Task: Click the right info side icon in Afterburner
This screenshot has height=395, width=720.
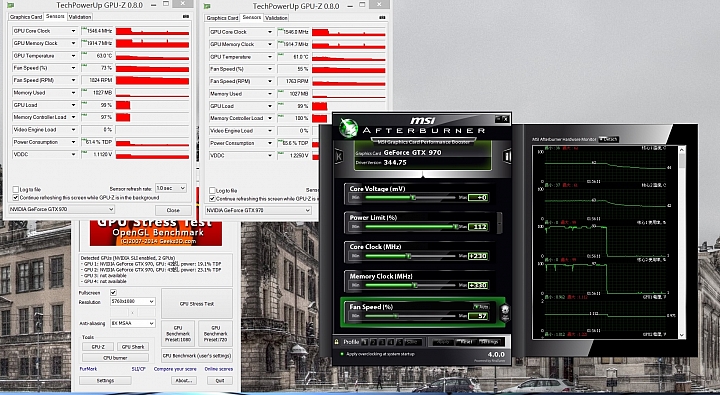Action: click(507, 156)
